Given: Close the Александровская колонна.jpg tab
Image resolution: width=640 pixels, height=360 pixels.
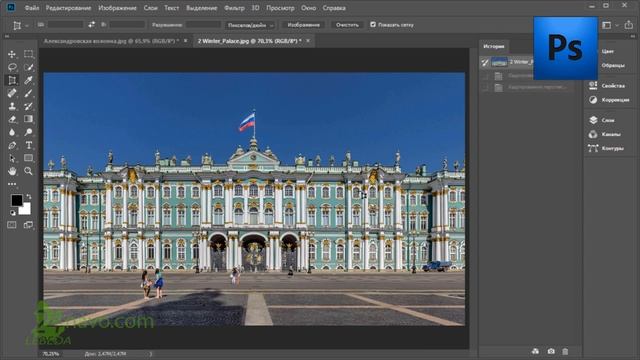Looking at the screenshot, I should [186, 41].
